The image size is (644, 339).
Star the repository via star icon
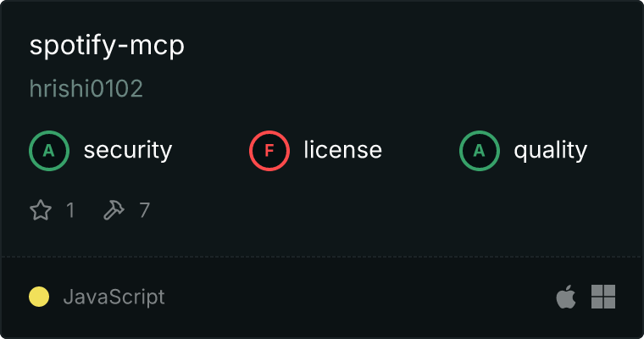[41, 210]
